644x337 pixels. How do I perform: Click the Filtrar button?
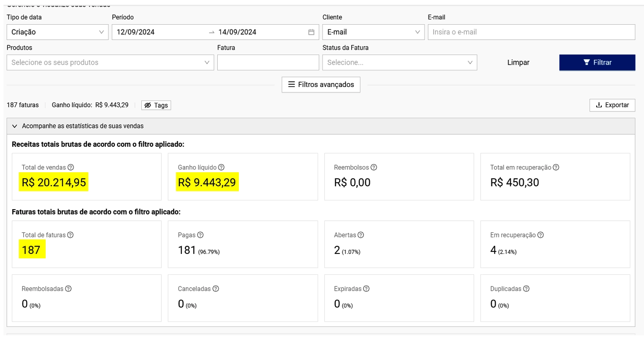597,62
